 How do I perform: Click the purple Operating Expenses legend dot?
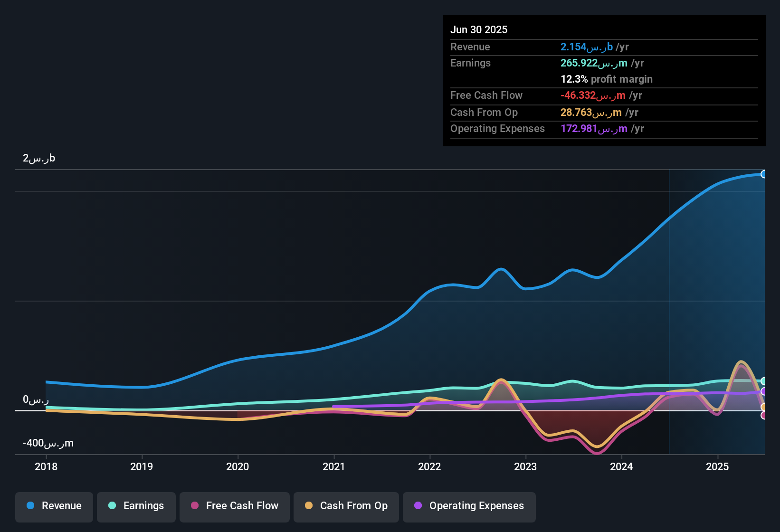coord(419,506)
